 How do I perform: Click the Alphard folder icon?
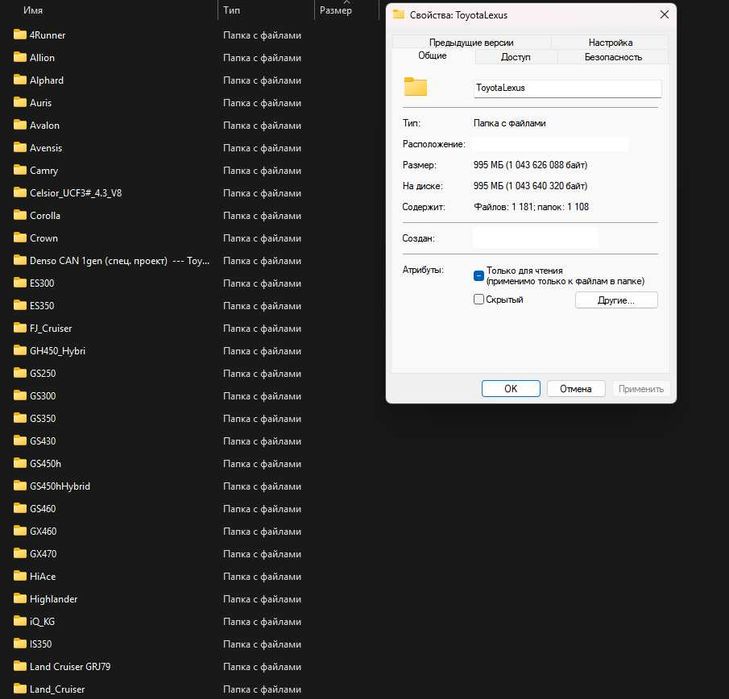[20, 80]
